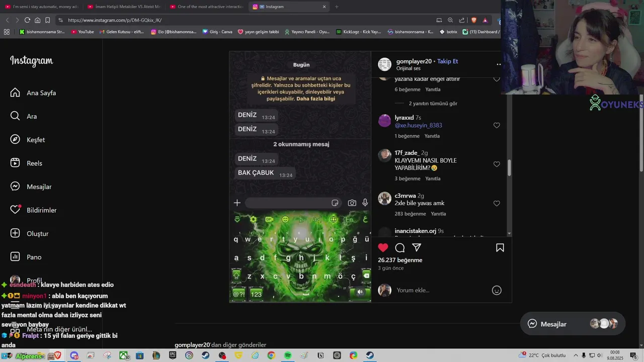Like lyraxxd's comment
644x362 pixels.
pos(497,125)
